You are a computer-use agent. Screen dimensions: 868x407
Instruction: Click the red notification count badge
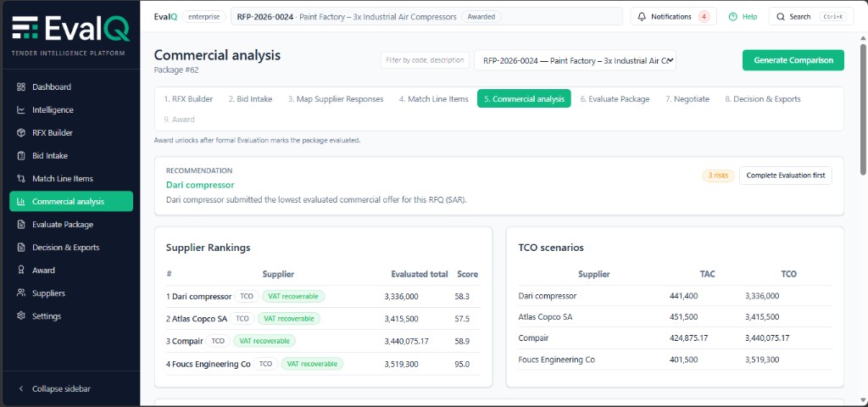coord(704,17)
